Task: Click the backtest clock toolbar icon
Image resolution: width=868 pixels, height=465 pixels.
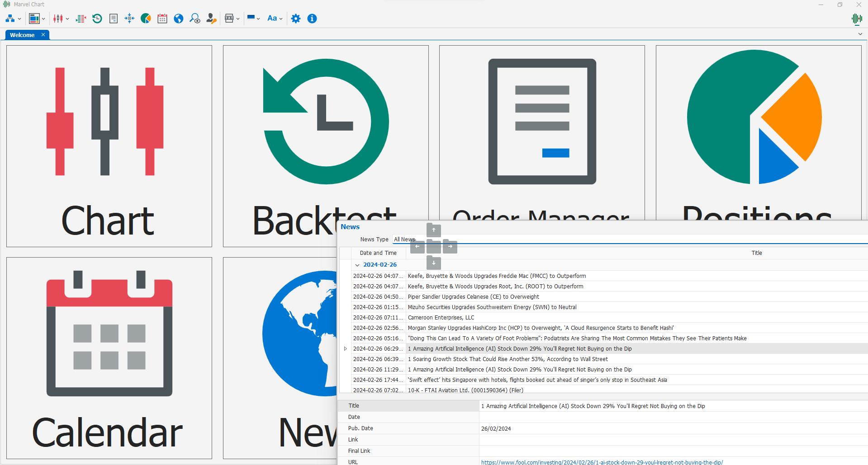Action: [x=97, y=19]
